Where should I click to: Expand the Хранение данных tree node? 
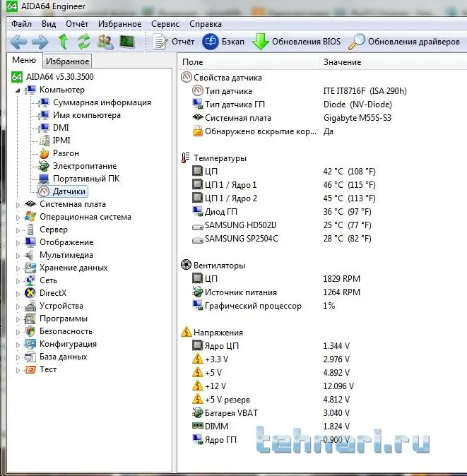point(18,268)
